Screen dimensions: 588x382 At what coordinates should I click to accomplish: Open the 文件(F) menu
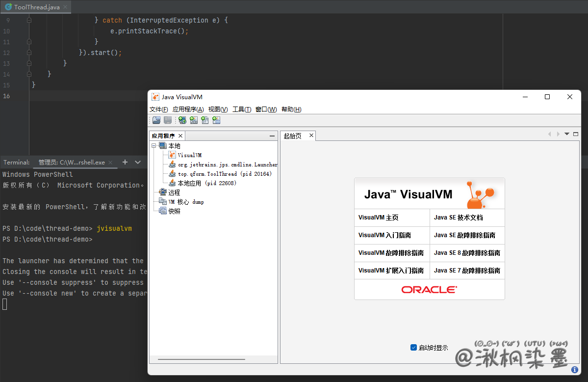pos(158,109)
